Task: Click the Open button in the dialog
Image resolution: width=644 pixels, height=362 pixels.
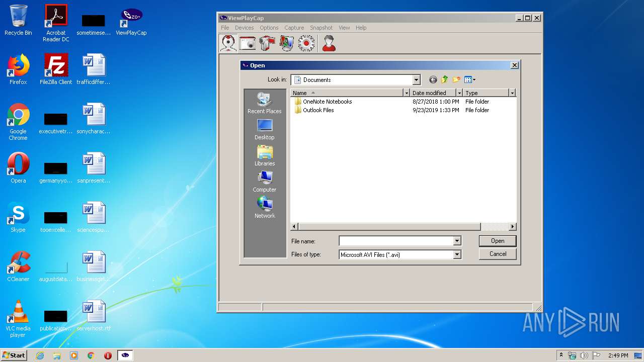Action: pyautogui.click(x=498, y=241)
